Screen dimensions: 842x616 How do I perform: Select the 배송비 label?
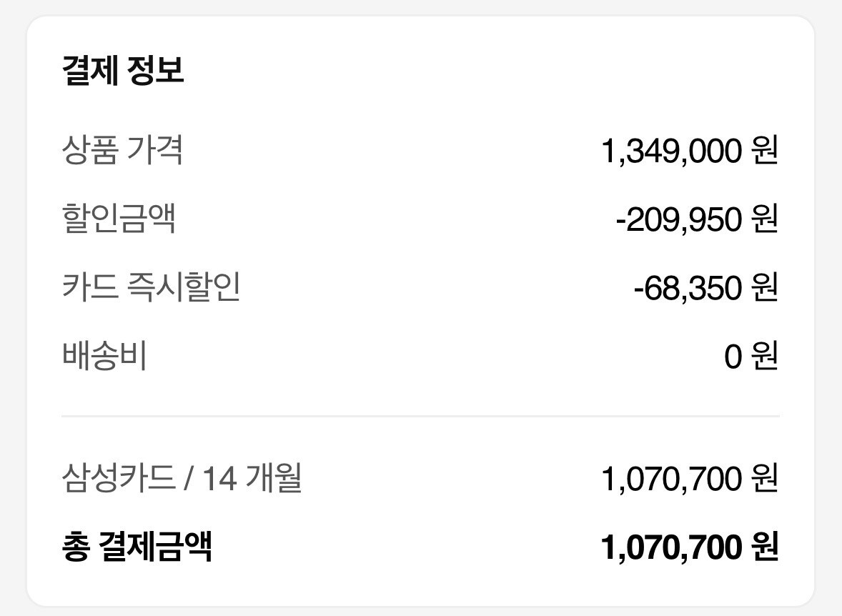point(104,356)
